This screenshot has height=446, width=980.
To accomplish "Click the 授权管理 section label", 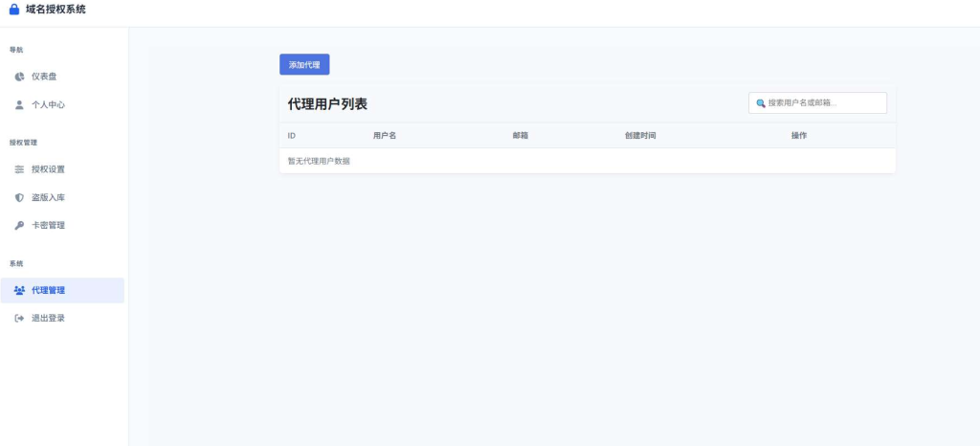I will click(x=23, y=143).
